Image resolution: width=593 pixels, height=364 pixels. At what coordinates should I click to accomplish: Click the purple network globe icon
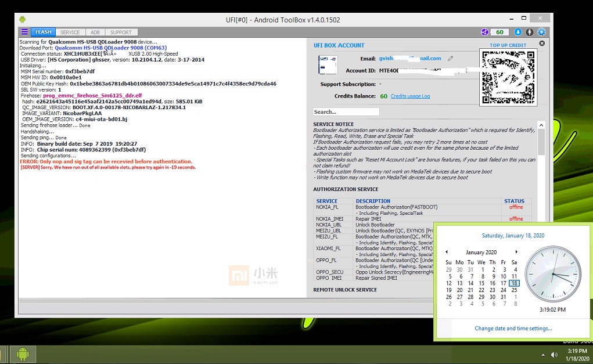tap(485, 32)
